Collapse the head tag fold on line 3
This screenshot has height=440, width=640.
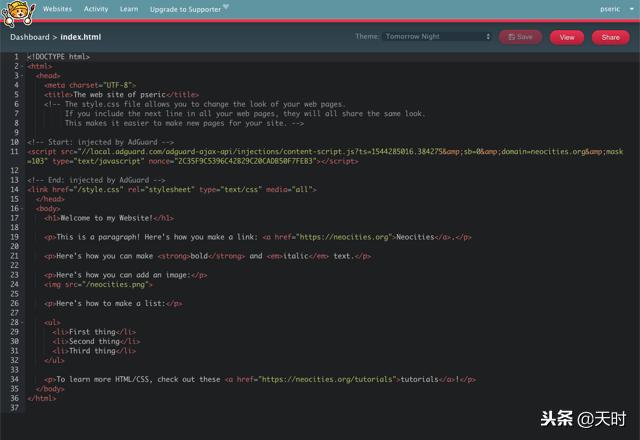click(22, 76)
